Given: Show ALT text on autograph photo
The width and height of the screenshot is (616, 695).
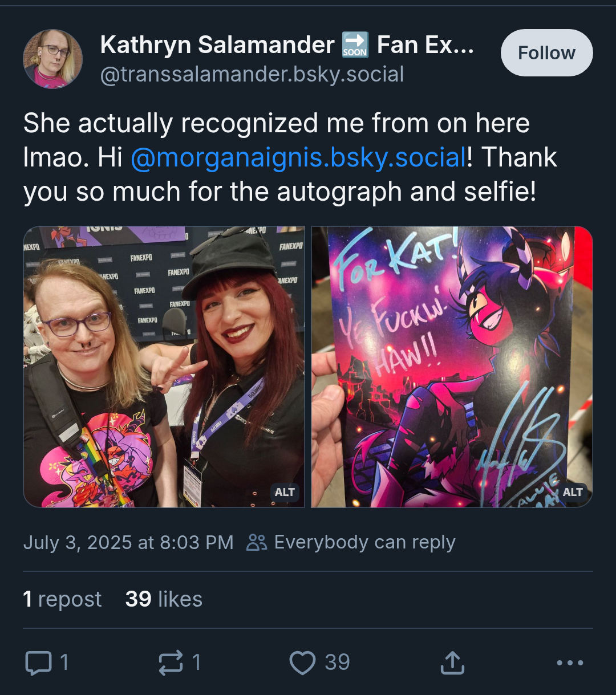Looking at the screenshot, I should pos(573,492).
